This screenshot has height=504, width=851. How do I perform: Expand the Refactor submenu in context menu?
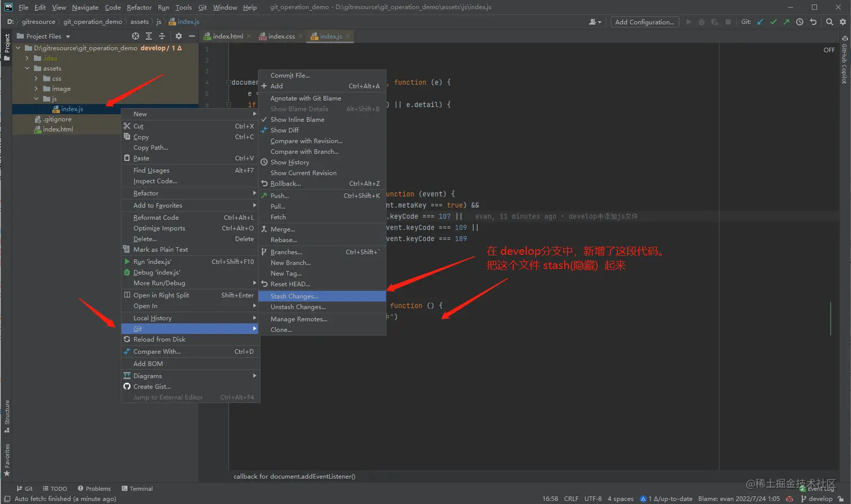point(190,193)
